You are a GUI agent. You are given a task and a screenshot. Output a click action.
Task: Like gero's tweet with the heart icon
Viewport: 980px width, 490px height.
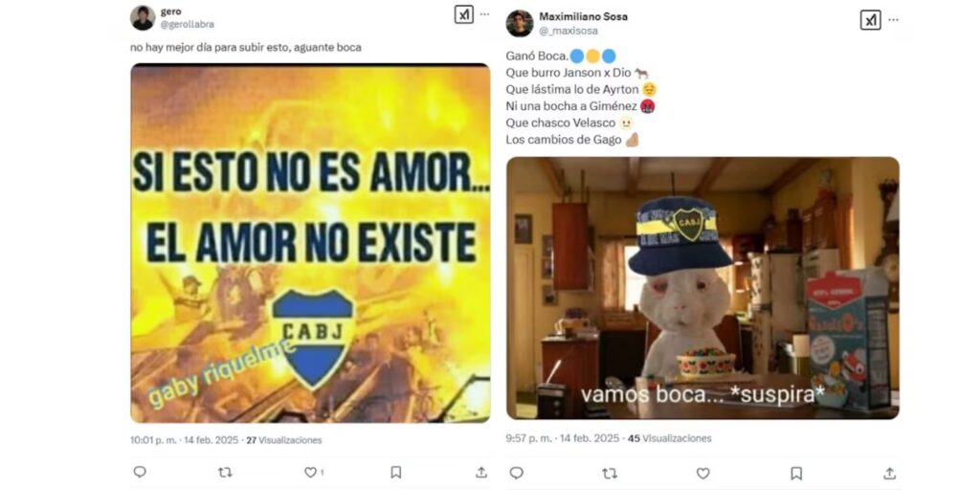pyautogui.click(x=310, y=473)
